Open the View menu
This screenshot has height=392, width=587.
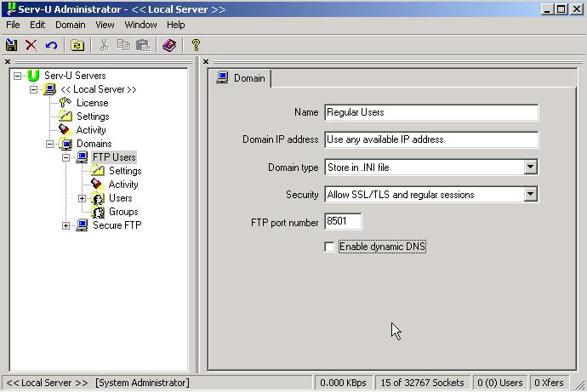click(x=105, y=25)
